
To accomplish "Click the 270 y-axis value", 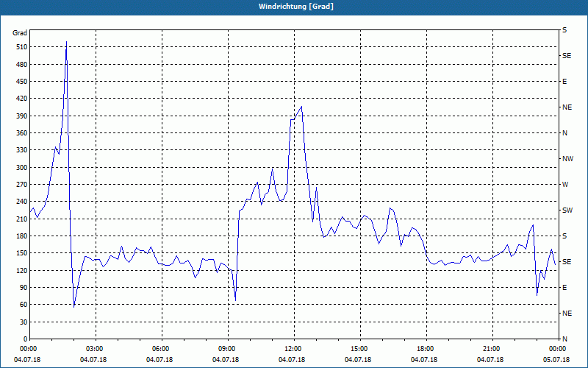I will point(22,185).
